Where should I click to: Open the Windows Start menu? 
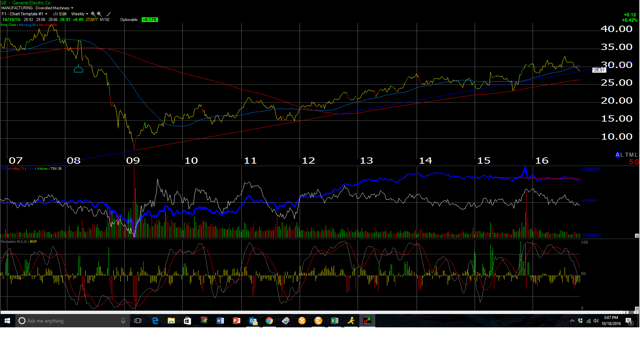pyautogui.click(x=7, y=321)
